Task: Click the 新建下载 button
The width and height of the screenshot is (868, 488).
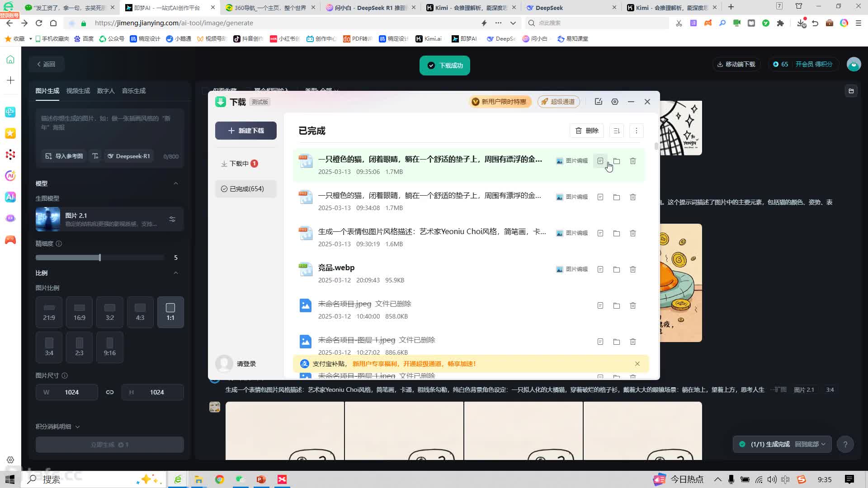Action: [x=245, y=131]
